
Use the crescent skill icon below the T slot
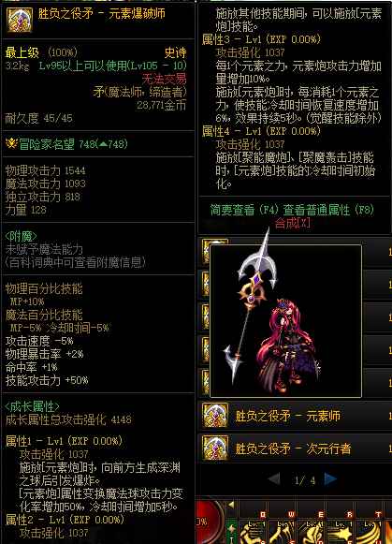point(370,532)
